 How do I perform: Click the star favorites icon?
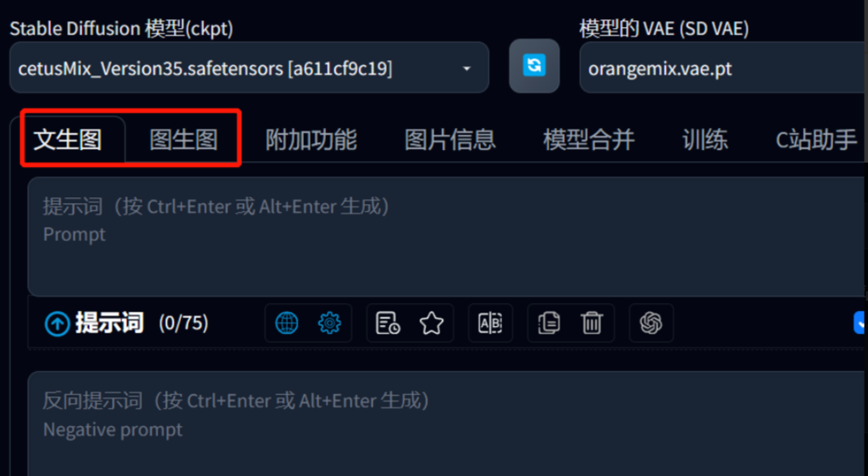point(431,324)
